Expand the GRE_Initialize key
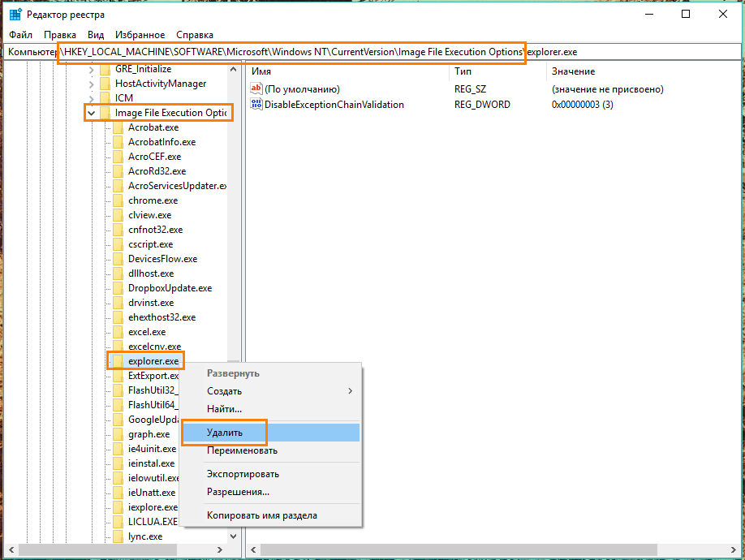Screen dimensions: 745x560 point(91,70)
